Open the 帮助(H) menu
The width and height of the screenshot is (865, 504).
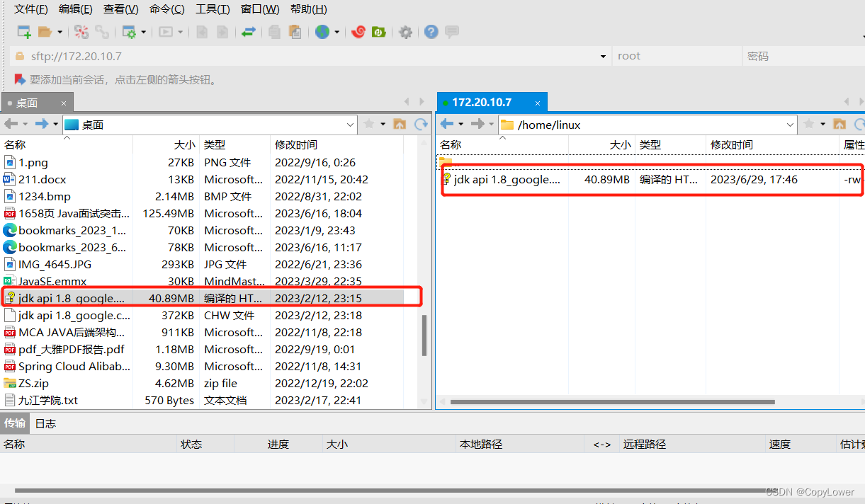point(309,9)
